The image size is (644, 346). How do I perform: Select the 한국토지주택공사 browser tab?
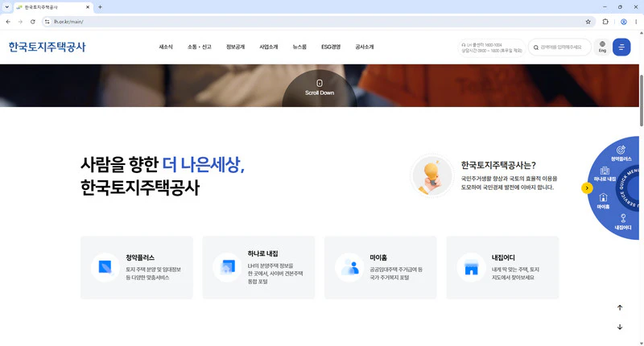[x=53, y=7]
